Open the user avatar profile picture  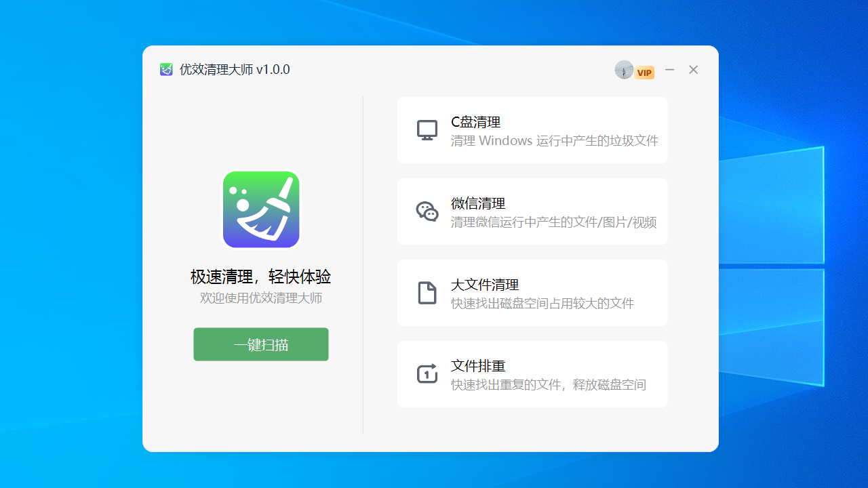(x=623, y=70)
